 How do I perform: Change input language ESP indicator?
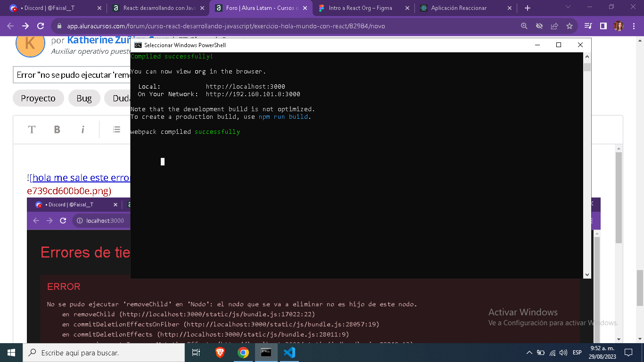click(577, 353)
